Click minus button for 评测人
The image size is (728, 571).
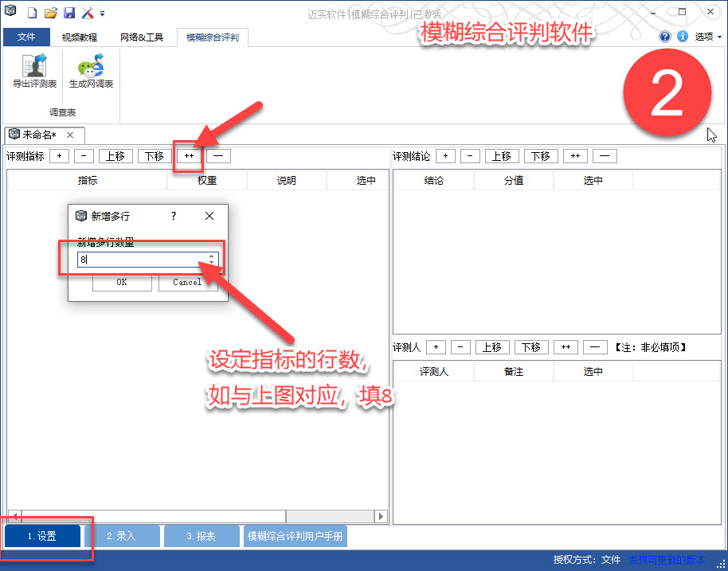point(460,347)
